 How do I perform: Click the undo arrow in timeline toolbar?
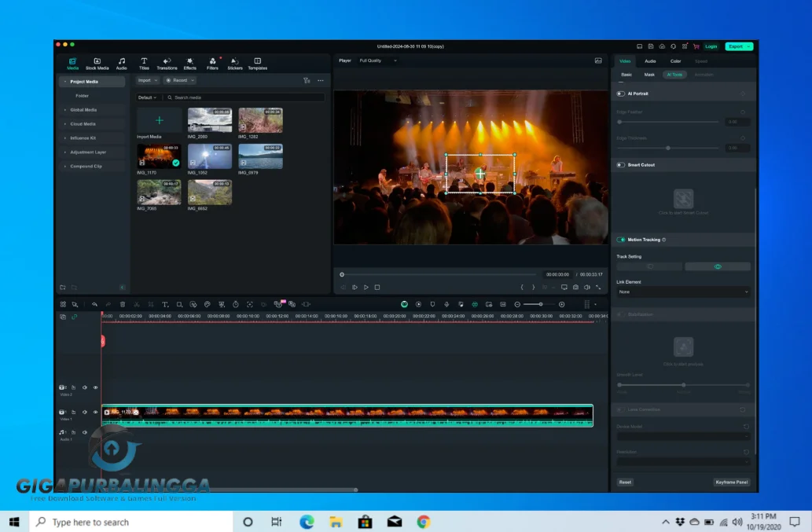[94, 304]
